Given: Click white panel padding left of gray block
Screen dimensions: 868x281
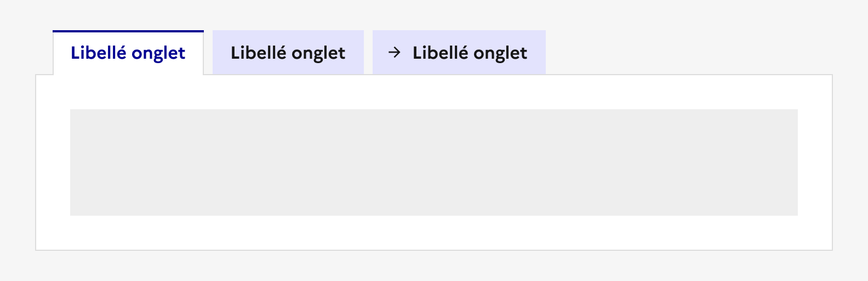Looking at the screenshot, I should pyautogui.click(x=53, y=162).
